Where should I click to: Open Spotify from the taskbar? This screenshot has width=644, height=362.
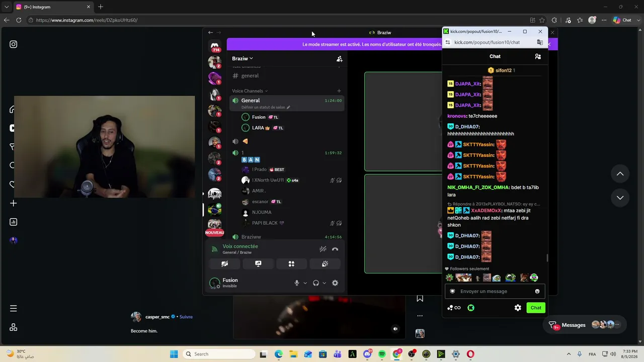pyautogui.click(x=382, y=354)
